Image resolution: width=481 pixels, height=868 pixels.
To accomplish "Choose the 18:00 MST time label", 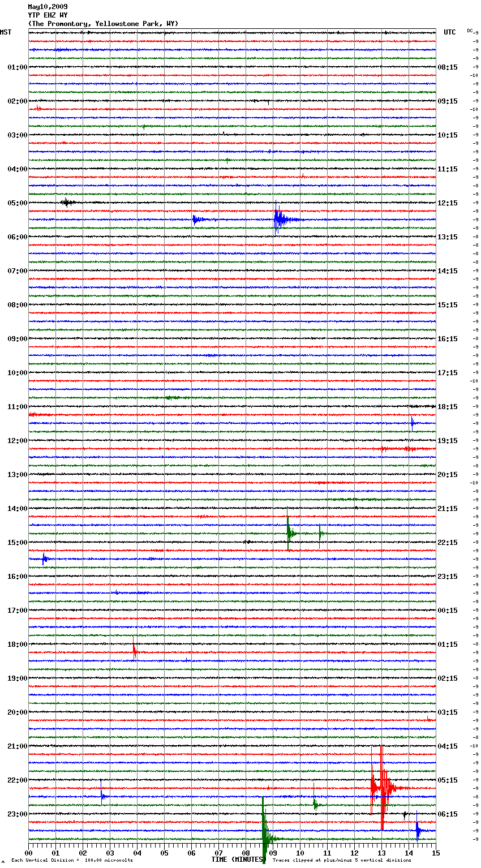I will pyautogui.click(x=18, y=644).
